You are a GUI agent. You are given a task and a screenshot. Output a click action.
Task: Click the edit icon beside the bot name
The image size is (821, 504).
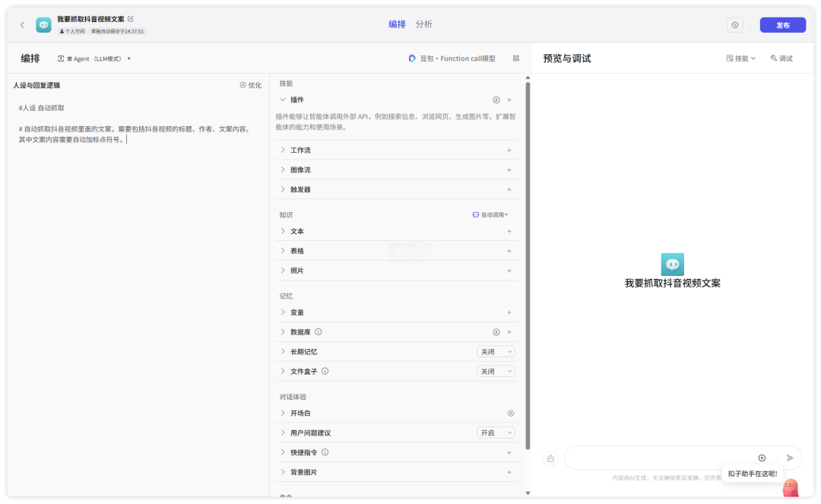131,18
